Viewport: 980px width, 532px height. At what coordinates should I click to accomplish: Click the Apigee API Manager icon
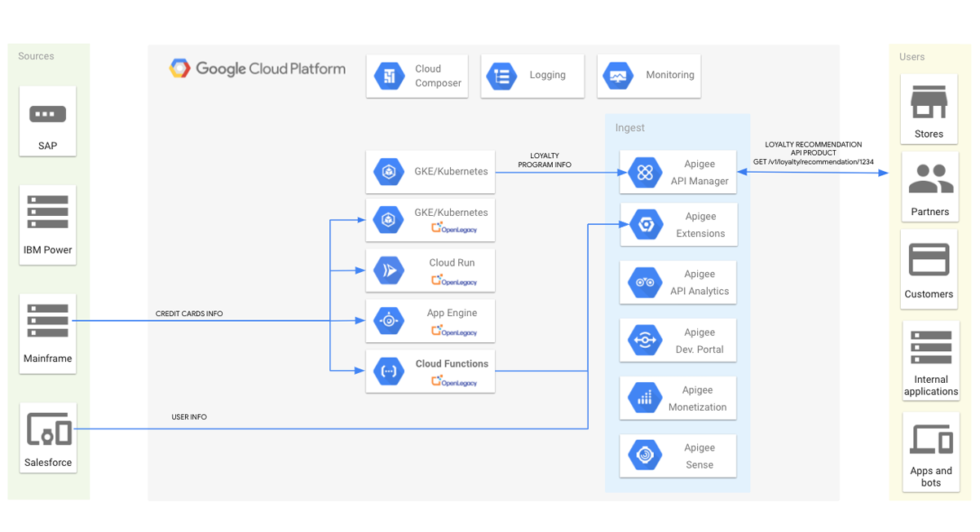645,173
